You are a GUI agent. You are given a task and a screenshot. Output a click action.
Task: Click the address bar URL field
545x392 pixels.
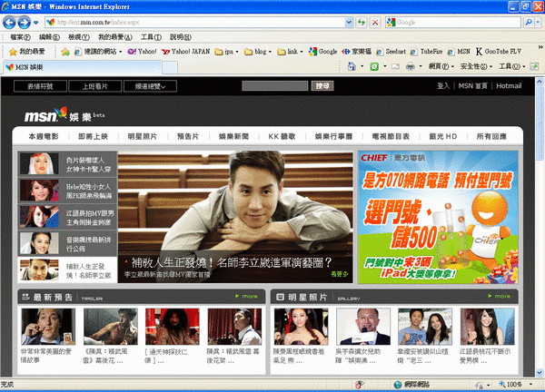tap(195, 22)
